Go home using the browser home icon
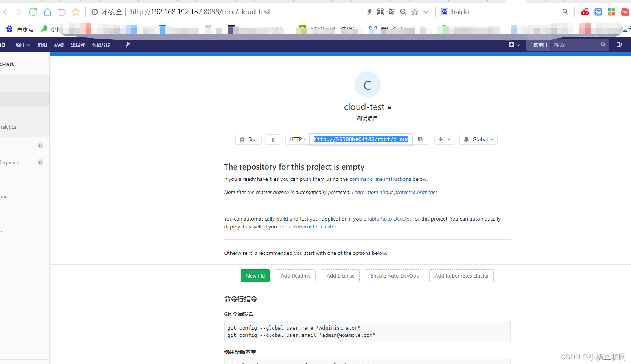The width and height of the screenshot is (631, 364). 47,12
